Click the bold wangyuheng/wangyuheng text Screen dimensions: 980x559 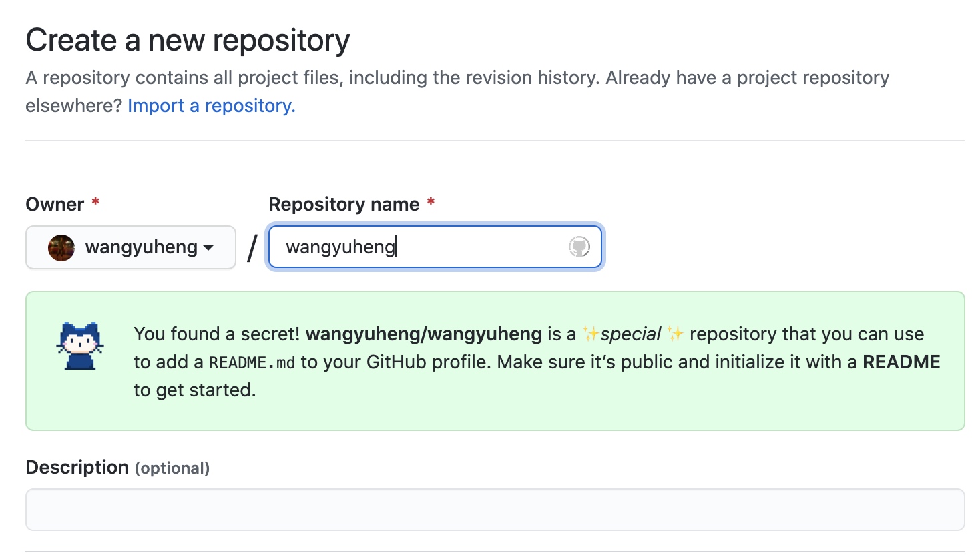pos(423,334)
